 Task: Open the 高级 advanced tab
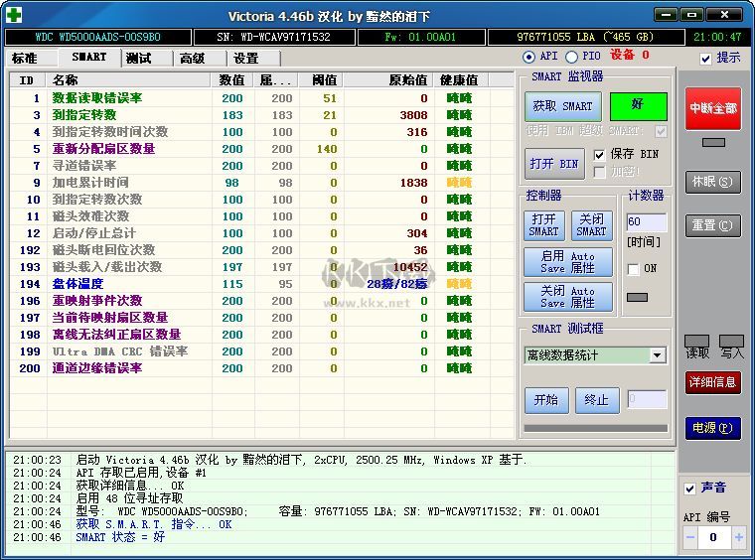(192, 59)
